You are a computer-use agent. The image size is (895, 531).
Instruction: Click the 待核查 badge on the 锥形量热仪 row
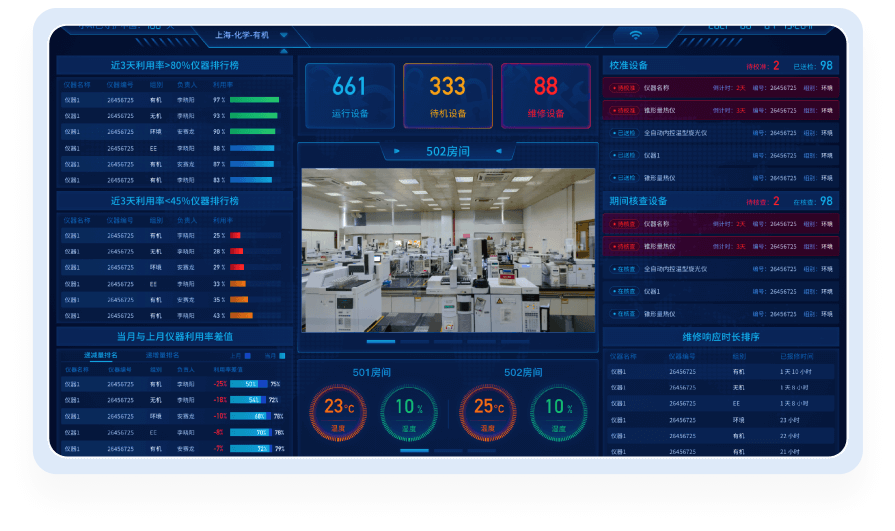624,247
